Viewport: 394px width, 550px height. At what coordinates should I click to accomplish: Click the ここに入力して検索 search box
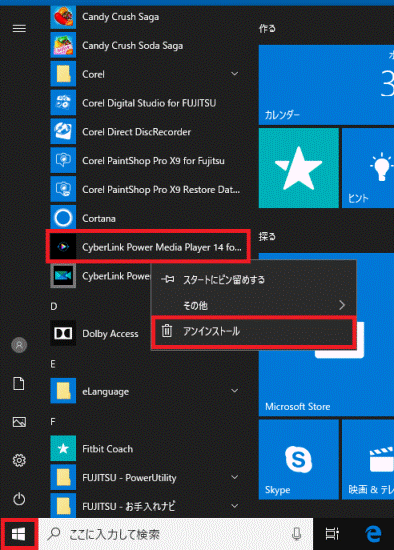pos(175,534)
